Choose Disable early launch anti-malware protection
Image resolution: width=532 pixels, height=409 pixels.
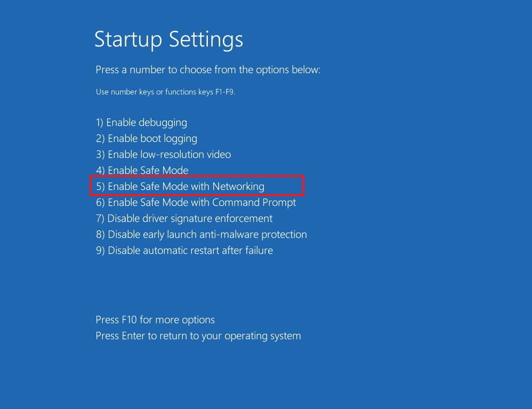201,235
